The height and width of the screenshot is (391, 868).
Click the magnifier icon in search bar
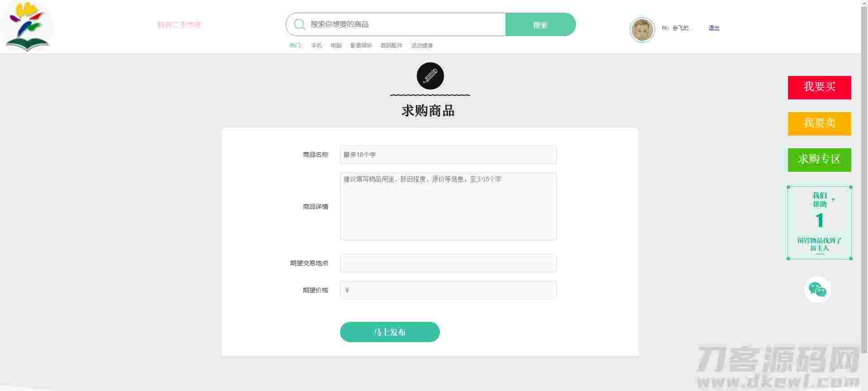(299, 24)
